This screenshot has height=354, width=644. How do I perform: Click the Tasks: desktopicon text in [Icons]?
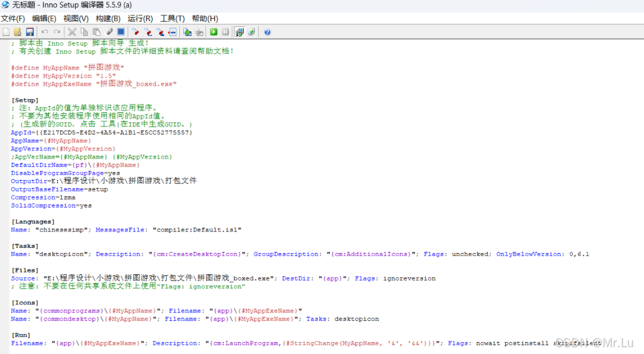pyautogui.click(x=343, y=319)
